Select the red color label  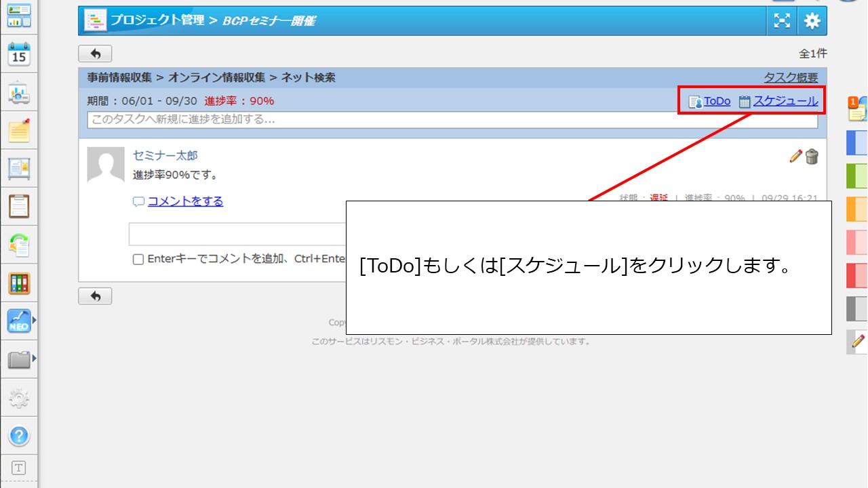pos(857,276)
